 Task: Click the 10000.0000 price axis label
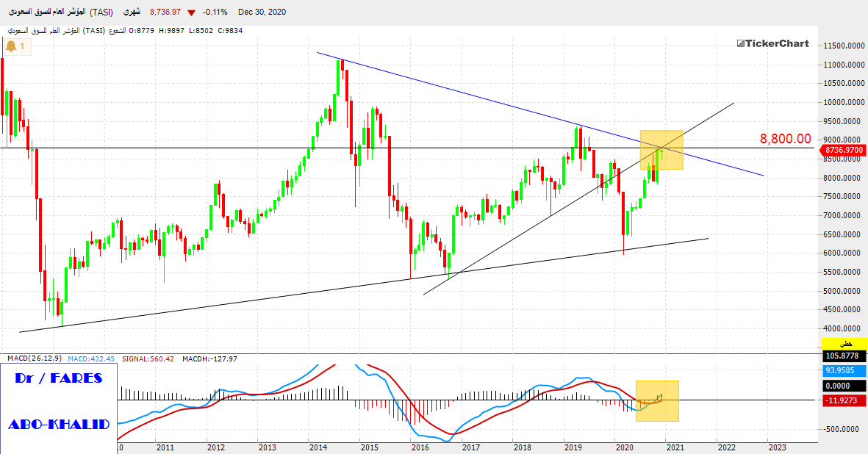tap(844, 102)
